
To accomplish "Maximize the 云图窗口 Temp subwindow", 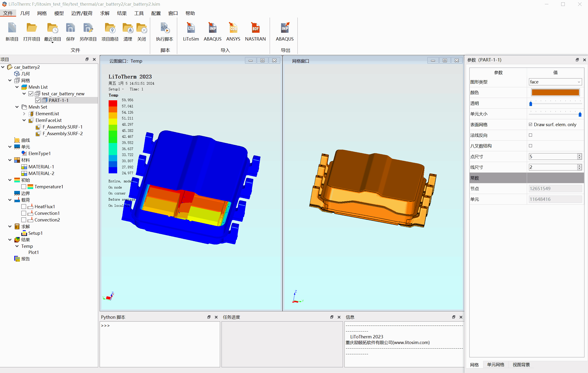I will pyautogui.click(x=262, y=60).
